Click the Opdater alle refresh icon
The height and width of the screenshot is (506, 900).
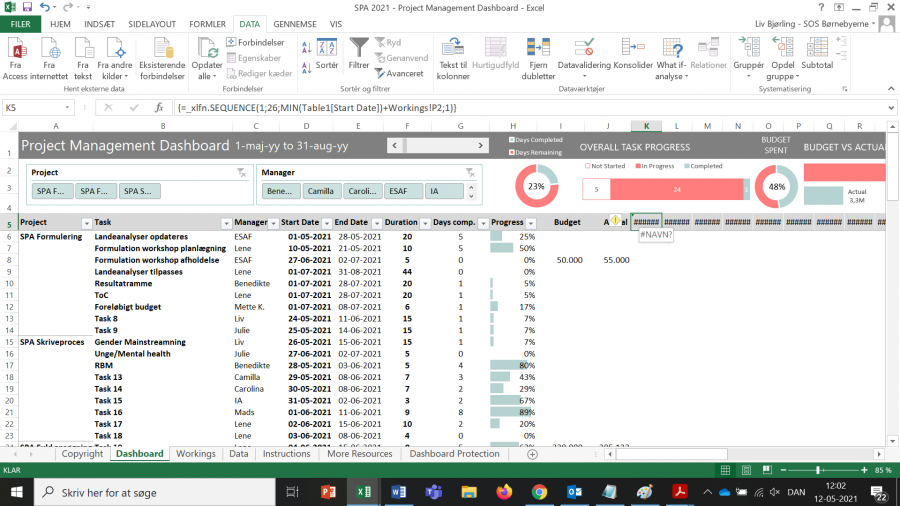[x=207, y=49]
